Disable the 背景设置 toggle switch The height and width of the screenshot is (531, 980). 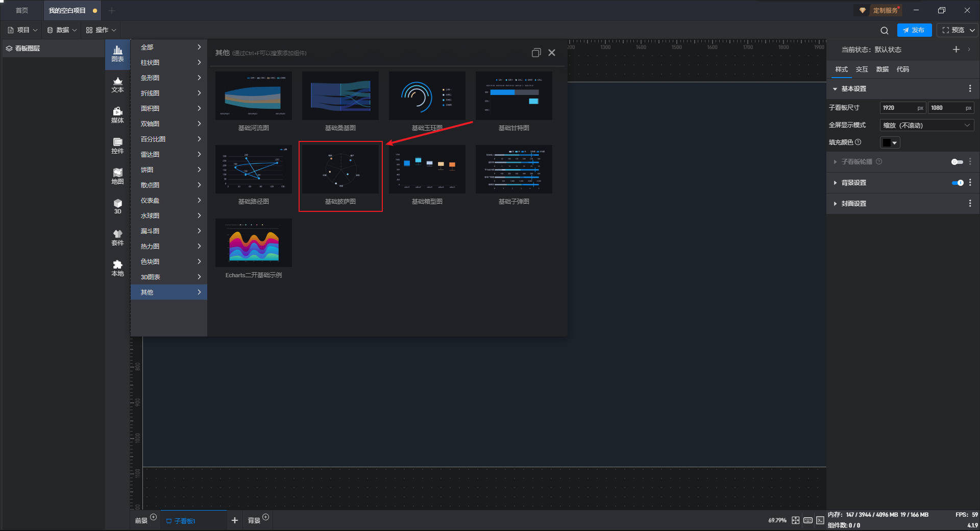[957, 183]
